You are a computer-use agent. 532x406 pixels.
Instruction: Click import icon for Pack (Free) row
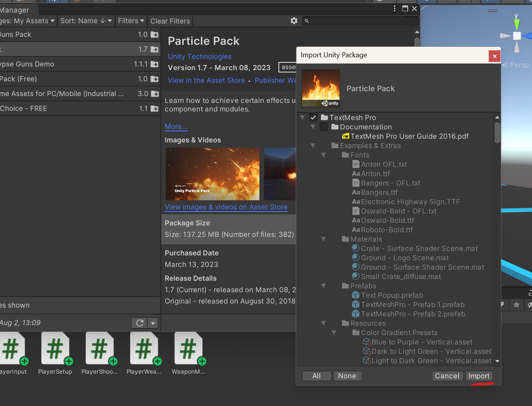point(155,79)
